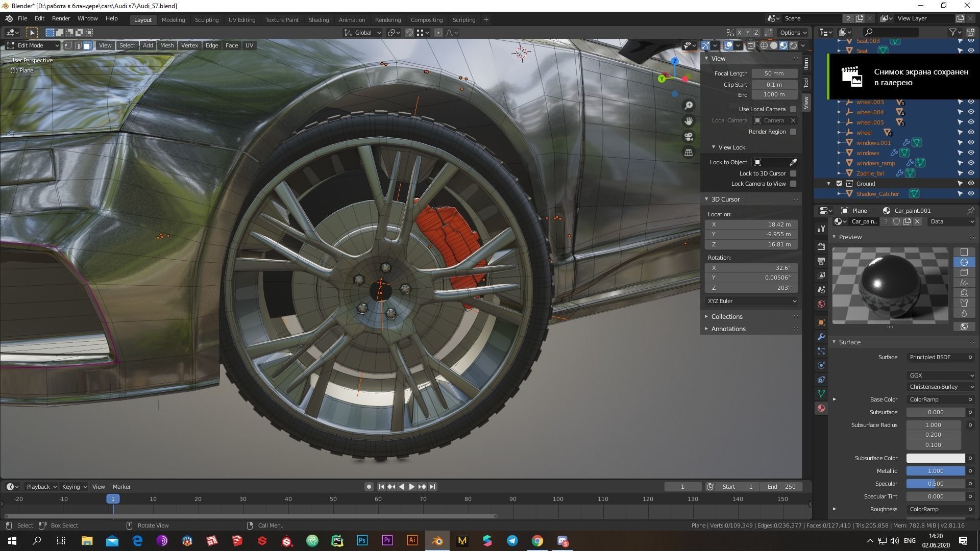This screenshot has height=551, width=980.
Task: Uncheck the Ground collection checkbox
Action: [x=839, y=184]
